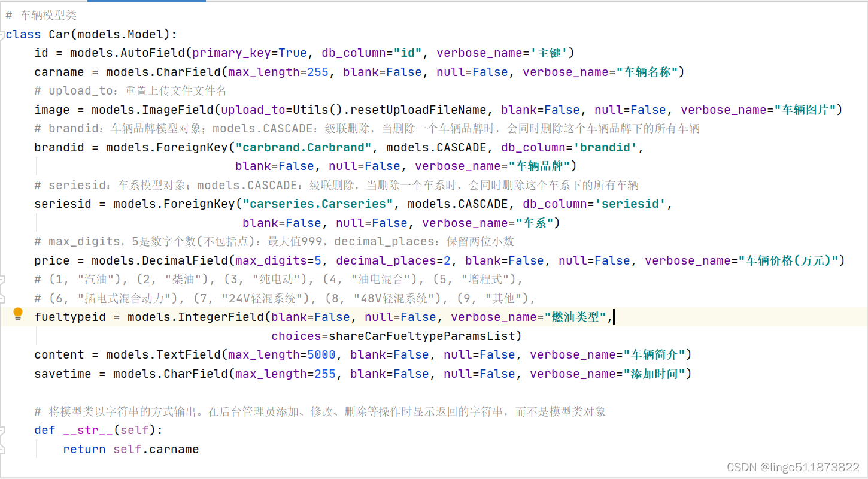Place cursor on class name 'Car'
This screenshot has height=479, width=868.
click(59, 34)
